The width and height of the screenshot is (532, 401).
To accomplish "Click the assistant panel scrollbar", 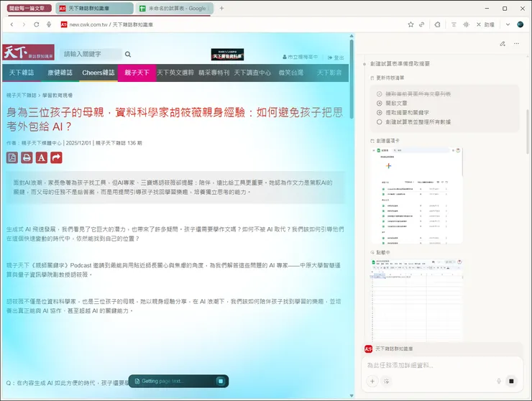I will coord(527,131).
